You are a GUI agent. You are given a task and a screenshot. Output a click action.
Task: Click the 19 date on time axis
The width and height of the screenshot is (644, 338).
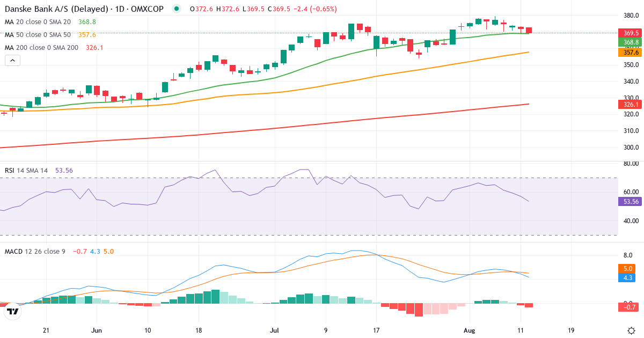(570, 330)
